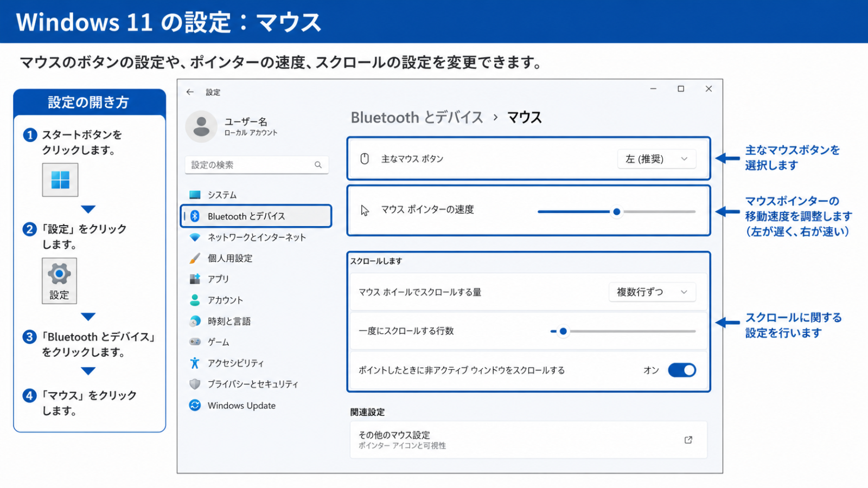Click the マウス ホイールでスクロールする量 label
The width and height of the screenshot is (868, 488).
point(420,292)
